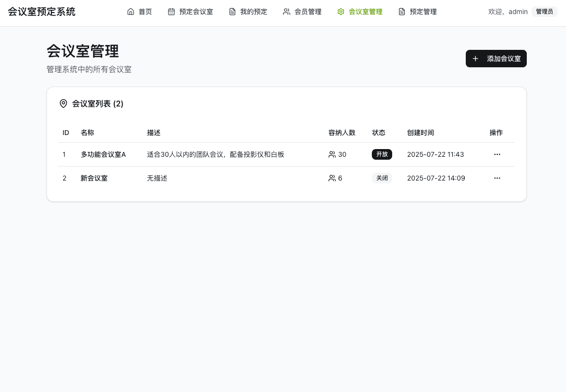
Task: Click the capacity value 6
Action: point(340,178)
